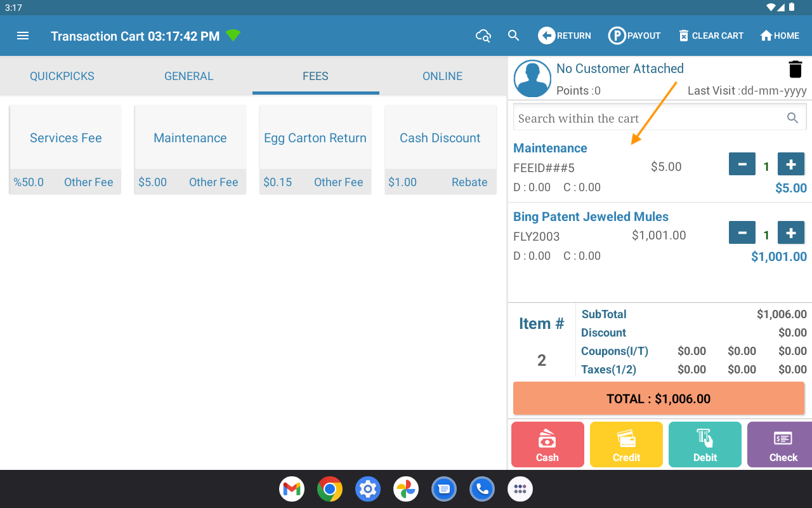Select Bing Patent Jeweled Mules cart item
Image resolution: width=812 pixels, height=508 pixels.
(x=591, y=217)
